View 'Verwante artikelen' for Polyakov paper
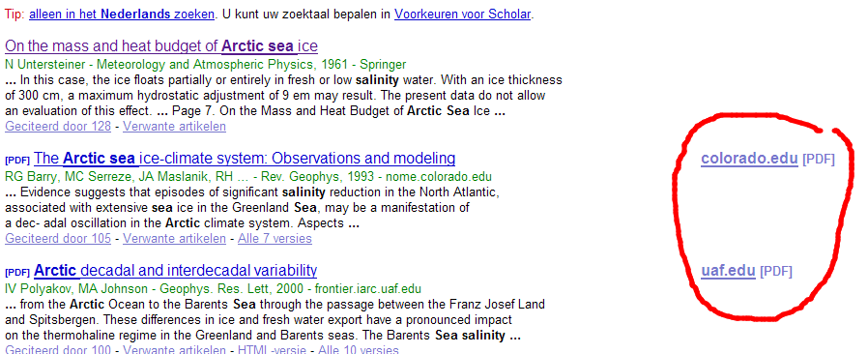Viewport: 868px width, 354px height. [x=174, y=350]
